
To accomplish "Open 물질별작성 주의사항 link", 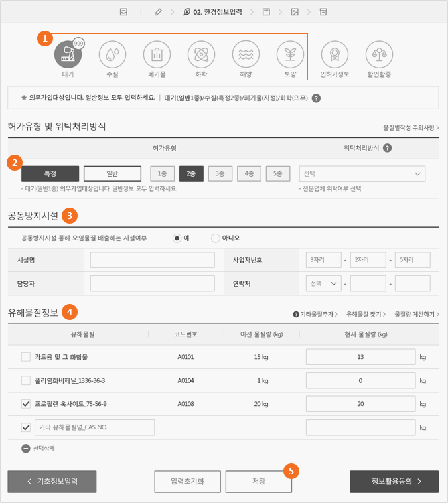I will [x=411, y=127].
